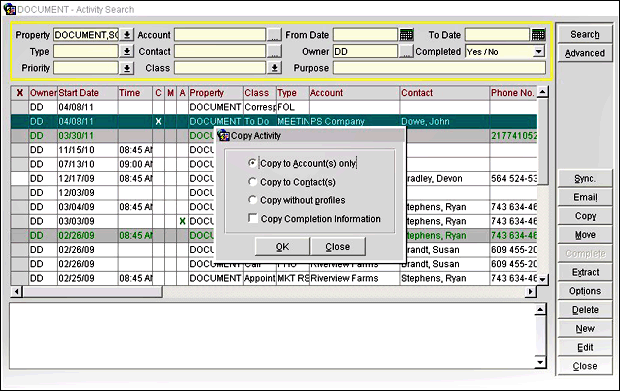Sort by the Start Date column header
The width and height of the screenshot is (620, 391).
coord(88,93)
